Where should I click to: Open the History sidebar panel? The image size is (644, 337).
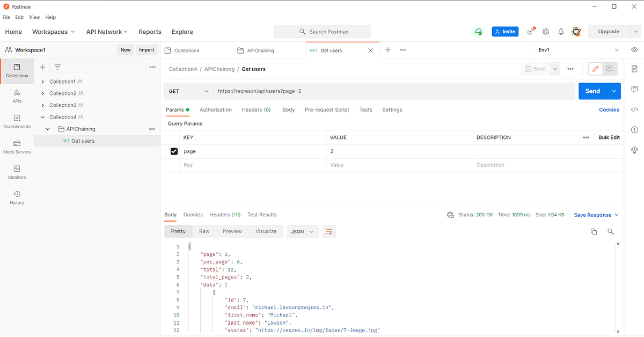pyautogui.click(x=17, y=195)
